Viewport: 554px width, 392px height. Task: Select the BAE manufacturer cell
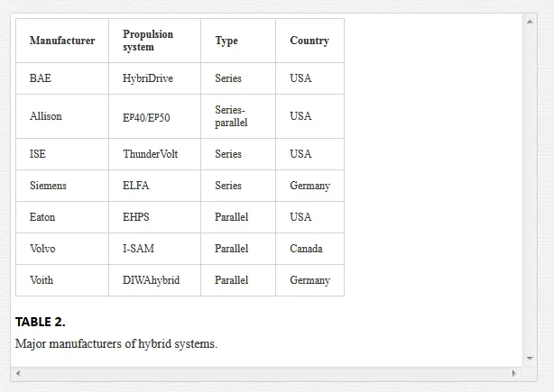click(x=62, y=78)
